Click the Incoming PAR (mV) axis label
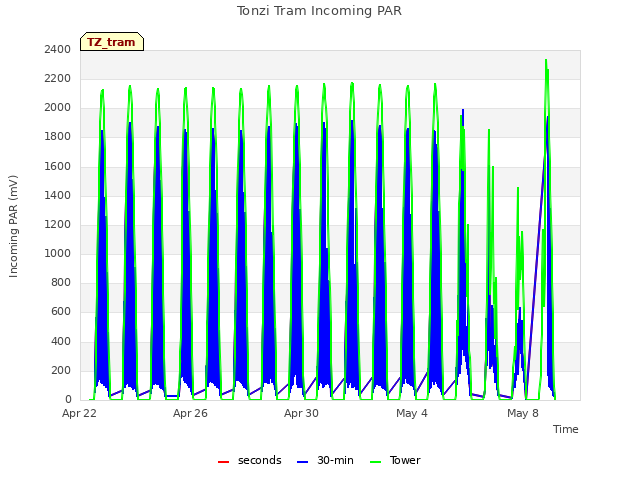 tap(13, 226)
